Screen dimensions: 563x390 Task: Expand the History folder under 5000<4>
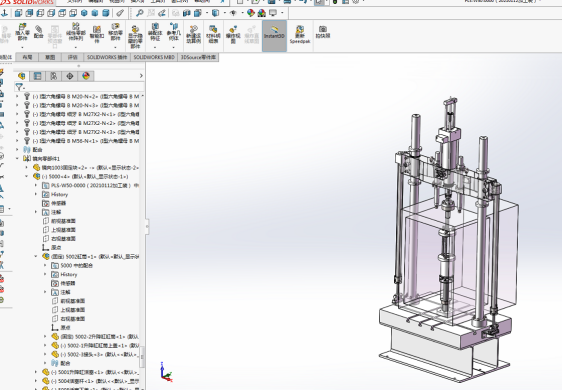pos(36,194)
